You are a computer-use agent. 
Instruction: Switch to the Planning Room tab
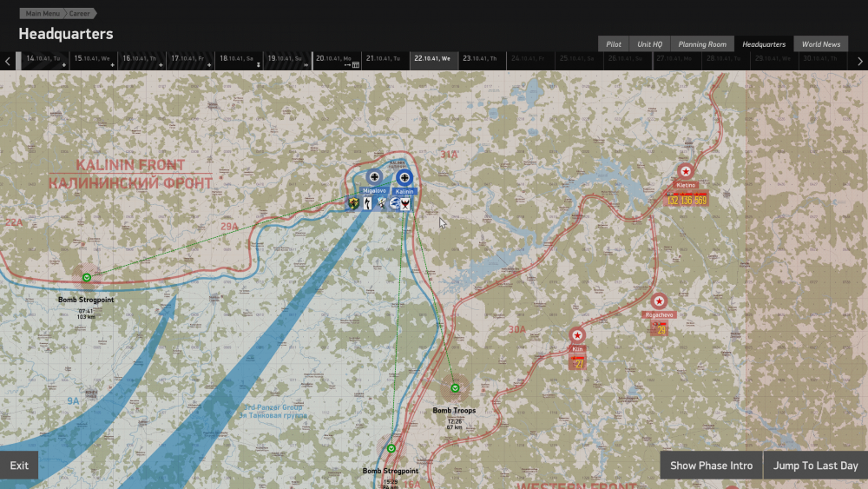click(702, 44)
